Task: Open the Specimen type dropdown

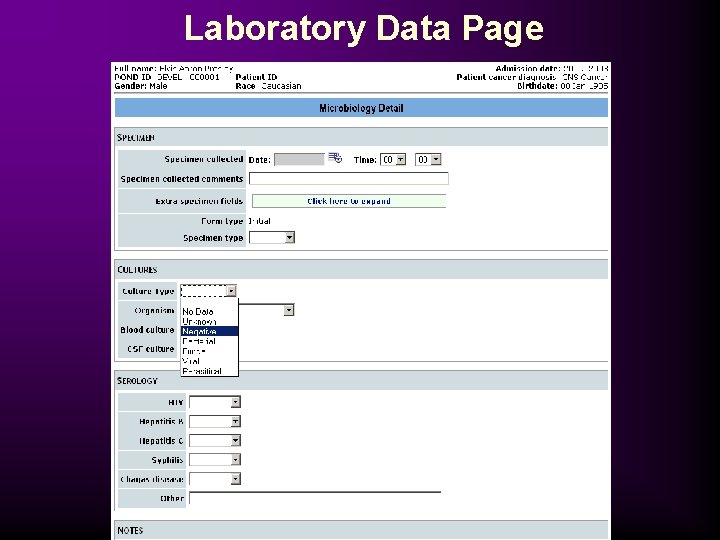Action: coord(272,237)
